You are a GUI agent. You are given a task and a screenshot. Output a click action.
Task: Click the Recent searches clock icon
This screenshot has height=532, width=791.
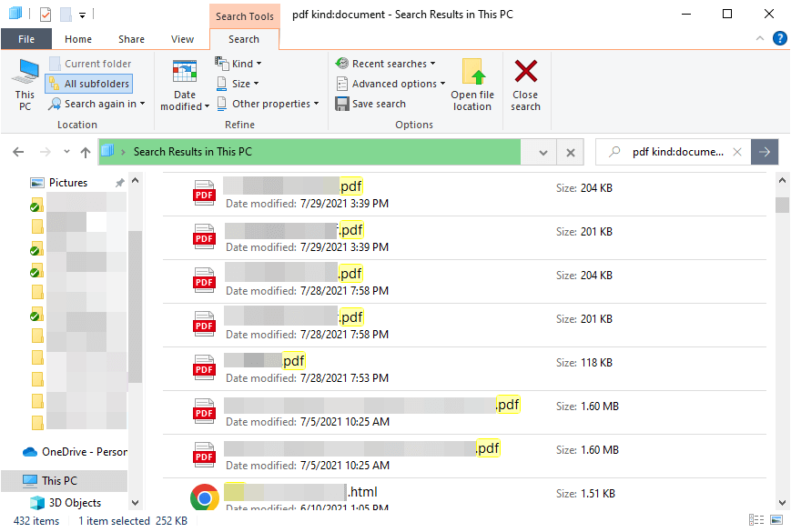click(x=342, y=64)
